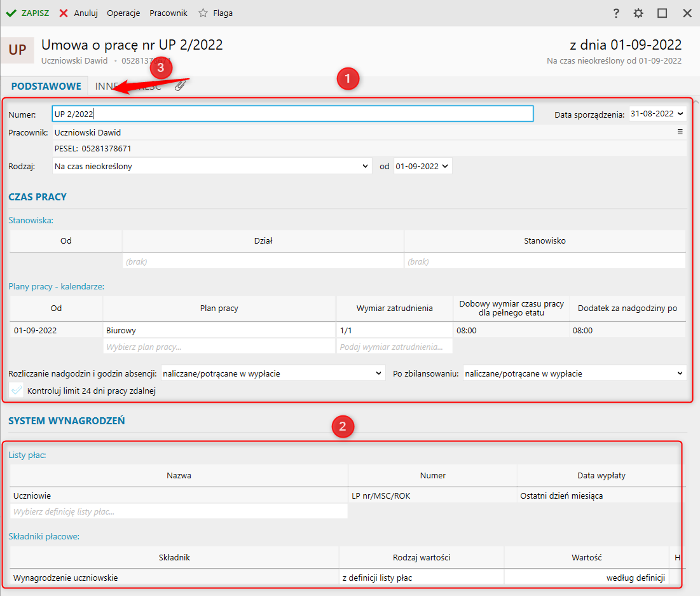
Task: Click the Plan pracy column header
Action: pos(219,308)
